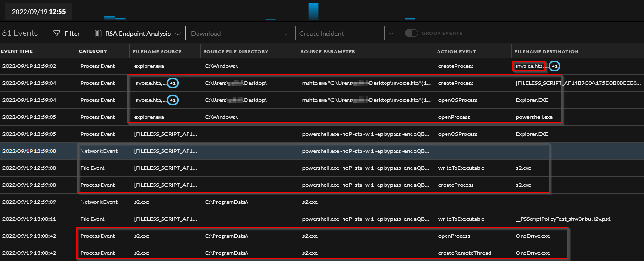Sort by Event Time column header

click(x=17, y=51)
